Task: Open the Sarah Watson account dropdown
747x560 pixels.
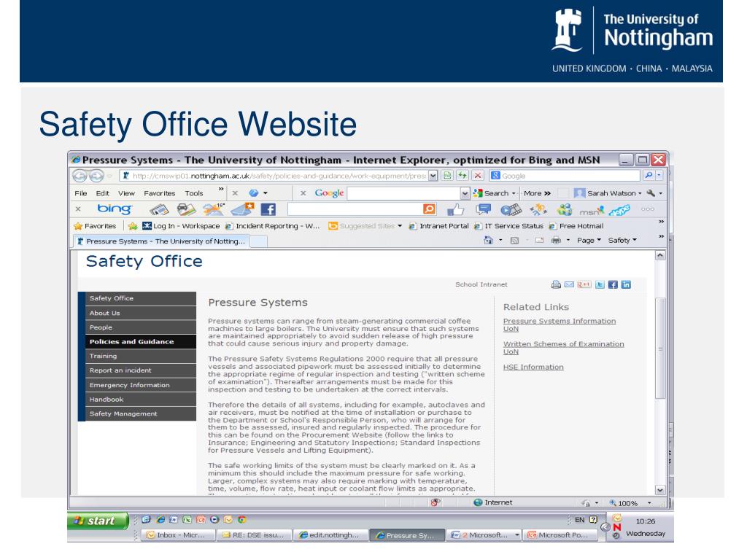Action: click(x=608, y=192)
